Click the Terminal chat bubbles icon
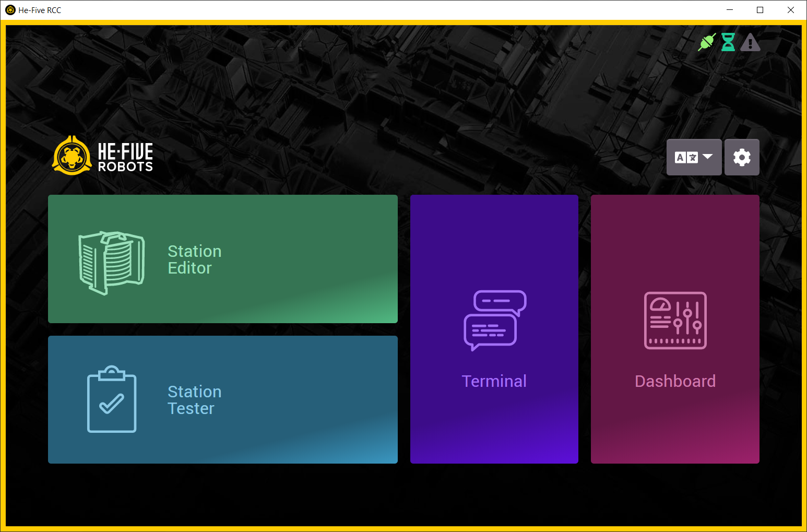The image size is (807, 532). click(x=494, y=320)
